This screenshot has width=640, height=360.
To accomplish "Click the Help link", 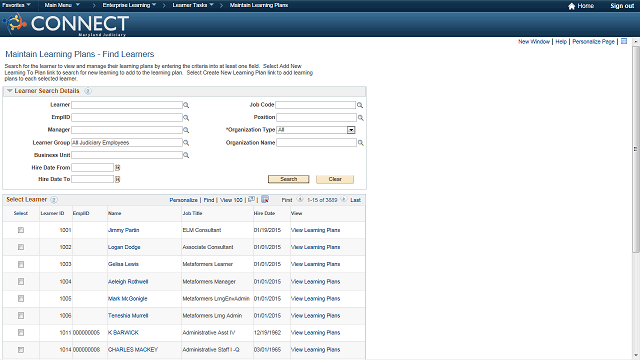I will click(x=561, y=42).
